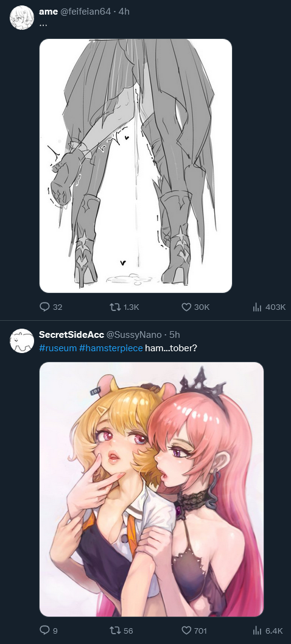This screenshot has height=644, width=291.
Task: Open the #ruseum hashtag
Action: coord(58,348)
